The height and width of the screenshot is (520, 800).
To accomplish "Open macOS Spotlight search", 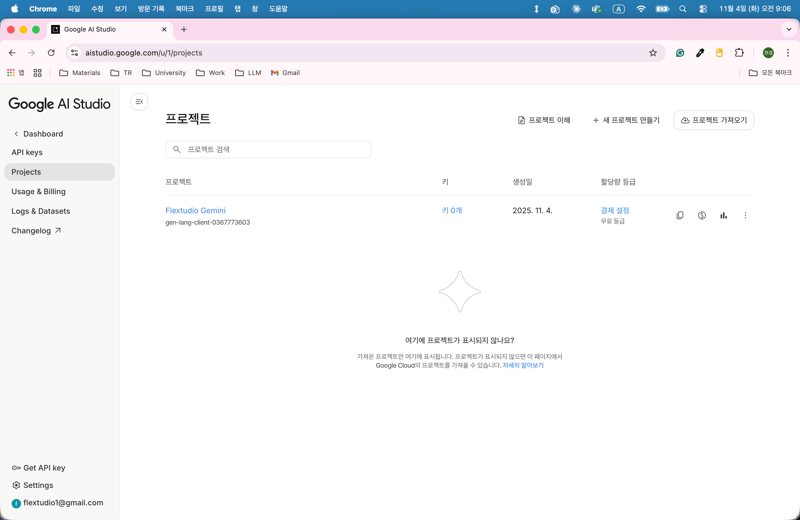I will tap(683, 9).
